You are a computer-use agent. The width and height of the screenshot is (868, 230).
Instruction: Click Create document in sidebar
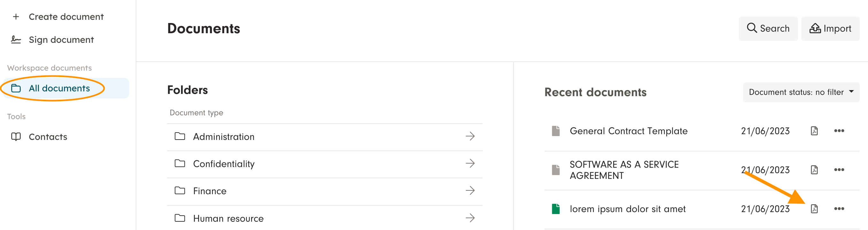pyautogui.click(x=66, y=17)
